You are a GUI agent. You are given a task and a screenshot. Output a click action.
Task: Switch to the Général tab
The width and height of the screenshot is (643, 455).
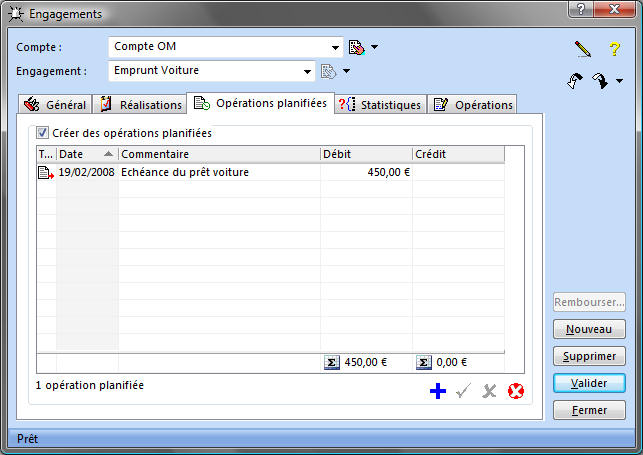click(x=56, y=104)
